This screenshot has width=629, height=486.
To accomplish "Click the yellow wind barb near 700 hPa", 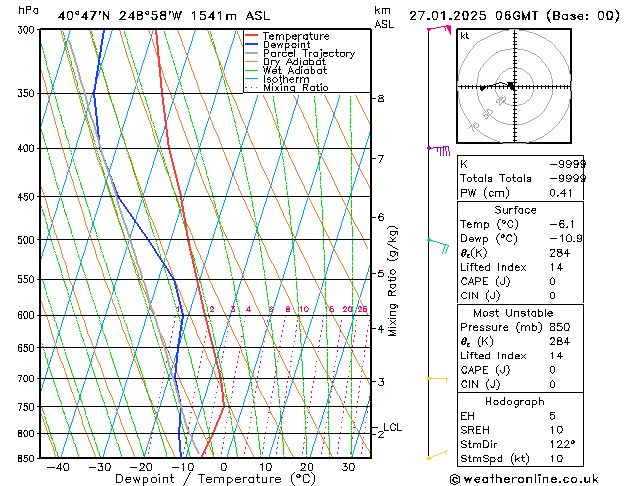I will [437, 379].
